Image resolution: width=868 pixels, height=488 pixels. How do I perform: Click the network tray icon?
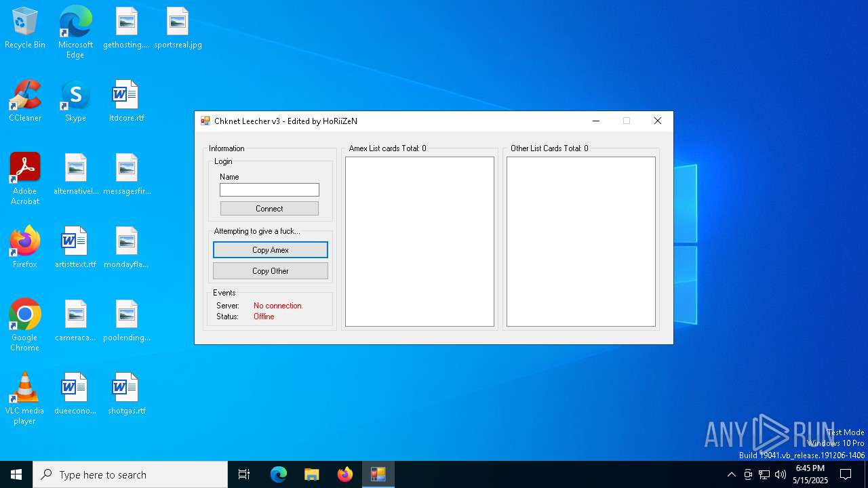click(764, 474)
